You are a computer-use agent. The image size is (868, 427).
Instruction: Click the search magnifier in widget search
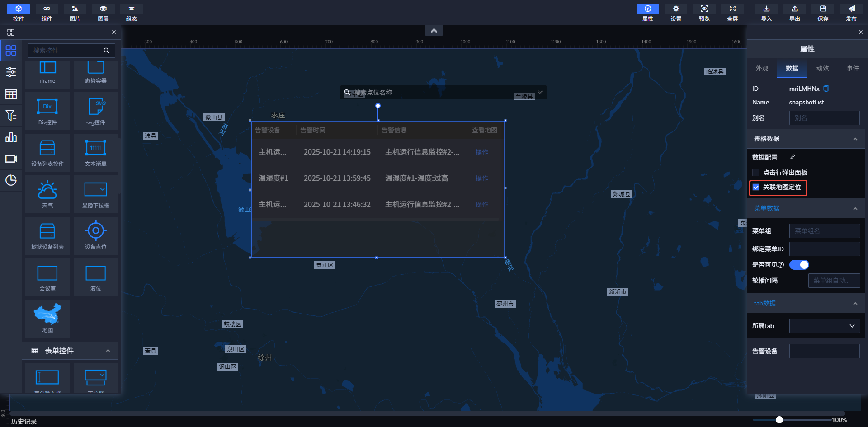click(x=107, y=51)
